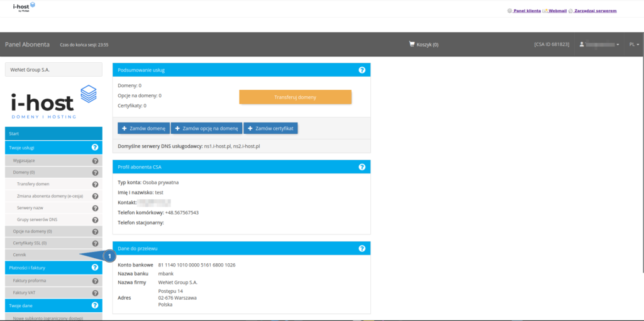Click the Transferuj domeny button
Screen dimensions: 644x321
click(x=295, y=97)
